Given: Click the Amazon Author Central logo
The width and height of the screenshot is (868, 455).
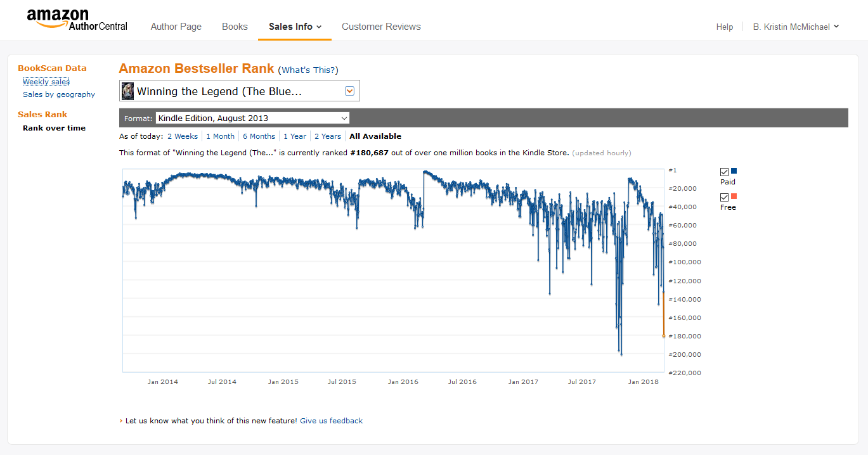Looking at the screenshot, I should (x=77, y=20).
